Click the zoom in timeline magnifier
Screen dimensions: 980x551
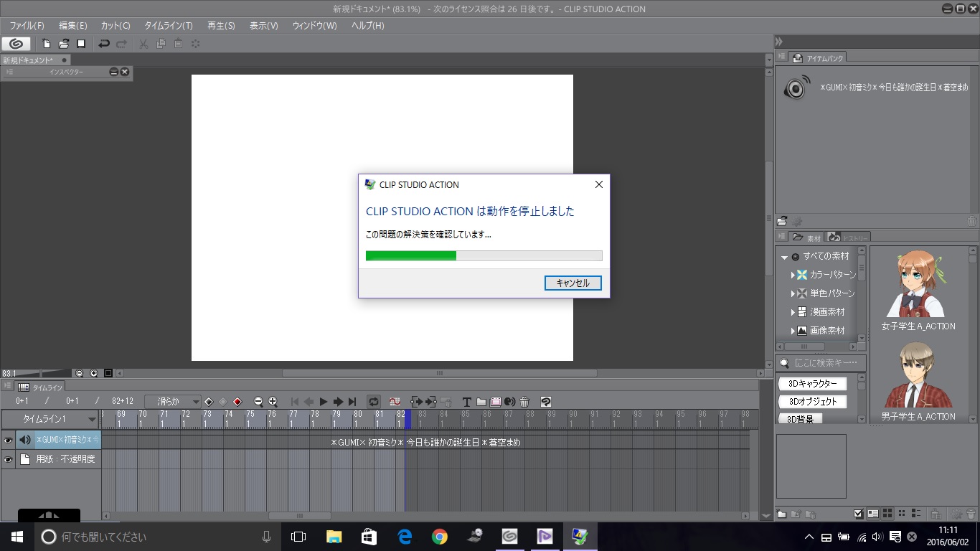[273, 402]
